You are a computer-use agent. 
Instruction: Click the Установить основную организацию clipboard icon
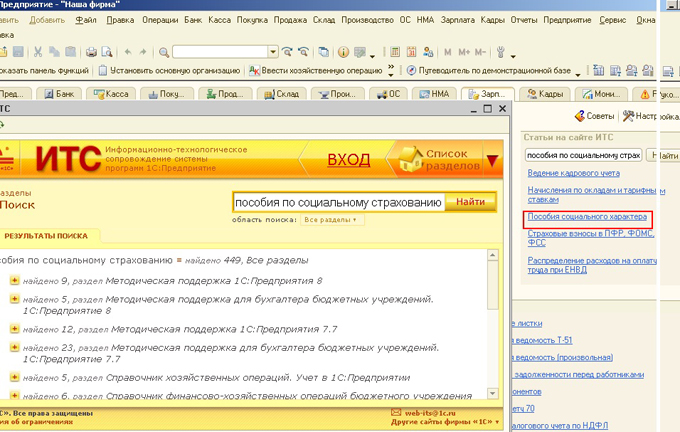coord(103,70)
